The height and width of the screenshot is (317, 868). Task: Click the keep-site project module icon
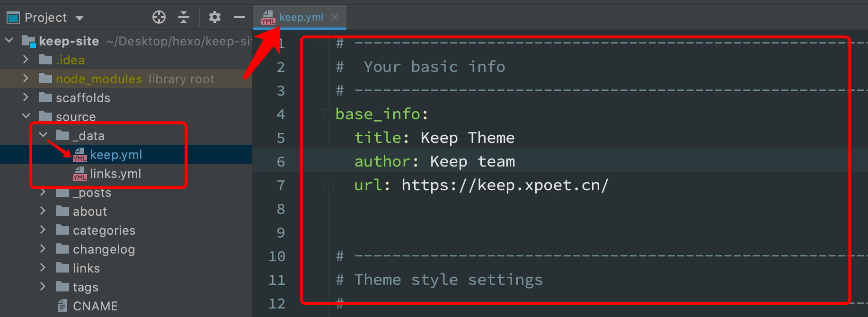click(x=29, y=42)
